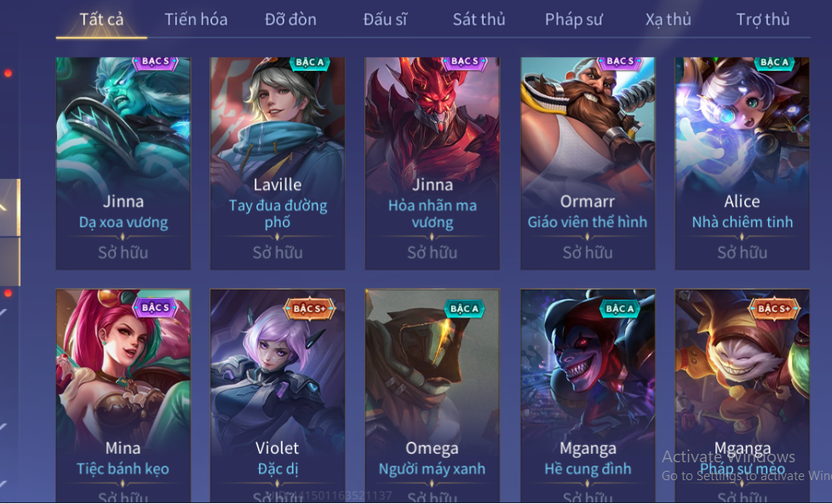Choose Mganga Hề cung đình skin
This screenshot has width=832, height=504.
click(x=588, y=396)
